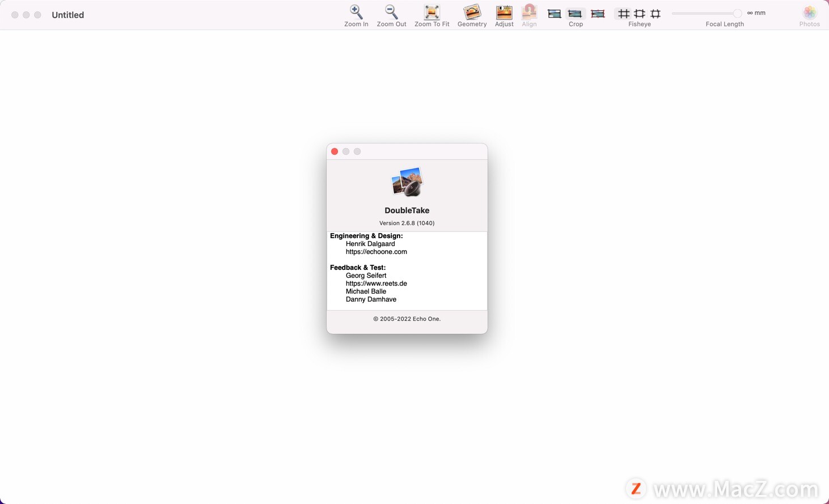This screenshot has width=829, height=504.
Task: Click the © 2005-2022 Echo One text
Action: click(407, 319)
